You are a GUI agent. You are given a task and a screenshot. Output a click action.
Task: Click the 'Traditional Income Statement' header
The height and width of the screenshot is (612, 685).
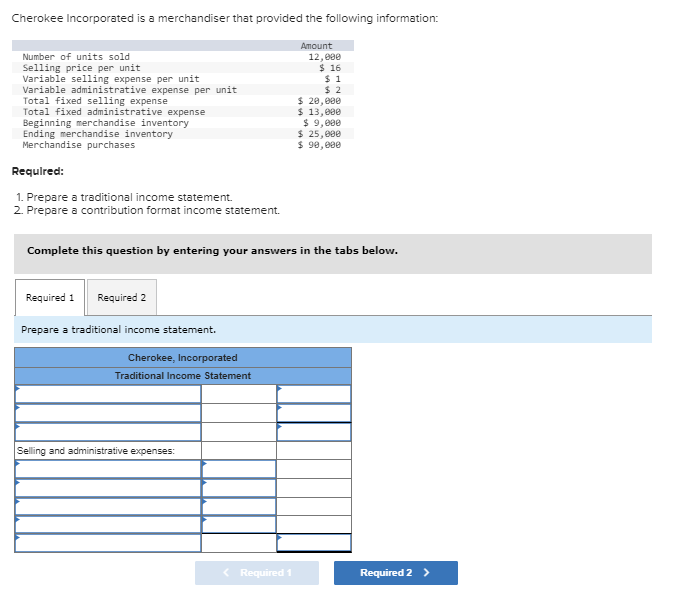point(183,376)
